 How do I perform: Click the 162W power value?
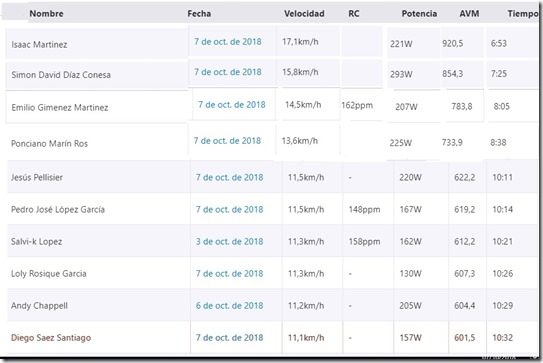tap(410, 242)
